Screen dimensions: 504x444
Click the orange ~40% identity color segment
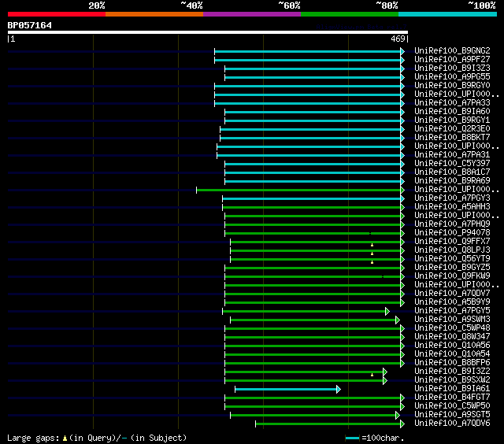pyautogui.click(x=154, y=14)
